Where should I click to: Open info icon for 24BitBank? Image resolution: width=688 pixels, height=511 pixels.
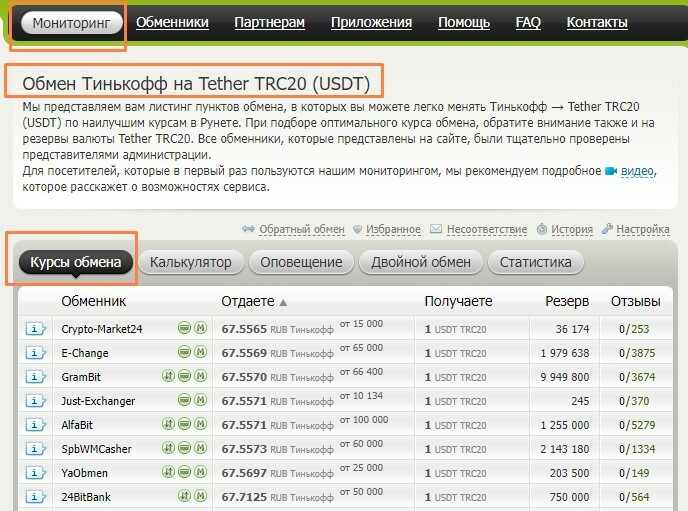(36, 497)
